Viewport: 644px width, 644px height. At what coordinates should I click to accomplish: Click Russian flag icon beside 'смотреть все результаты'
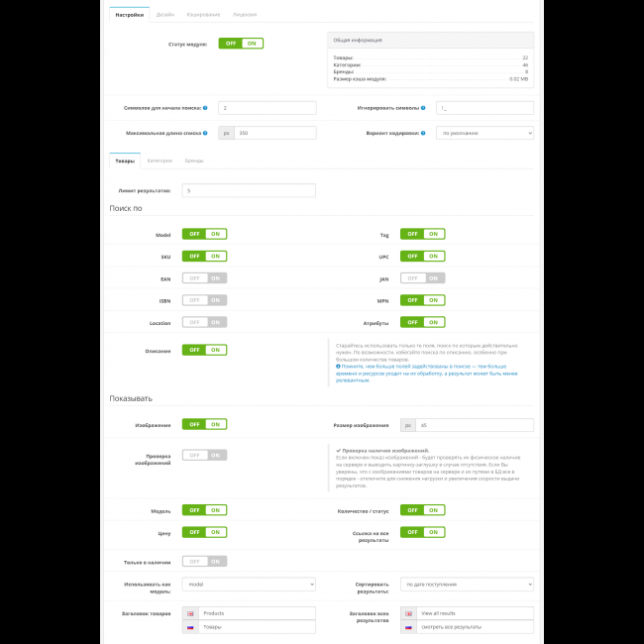[408, 627]
